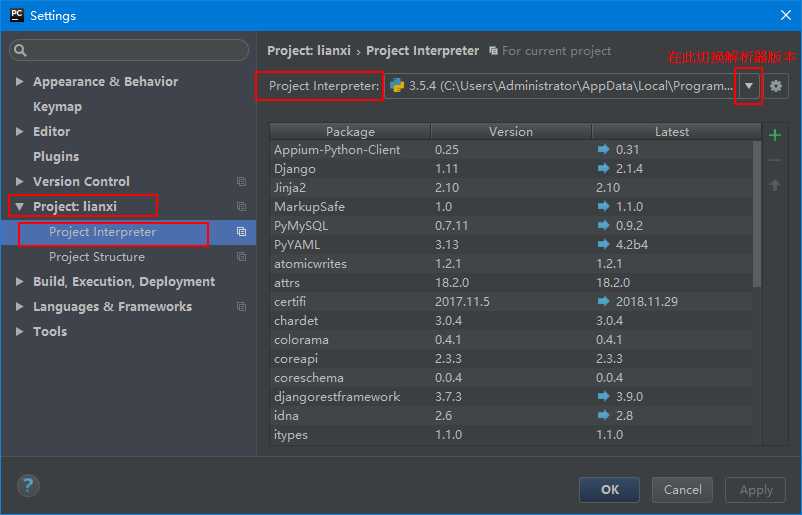Collapse the Project: lianxi section

tap(19, 207)
